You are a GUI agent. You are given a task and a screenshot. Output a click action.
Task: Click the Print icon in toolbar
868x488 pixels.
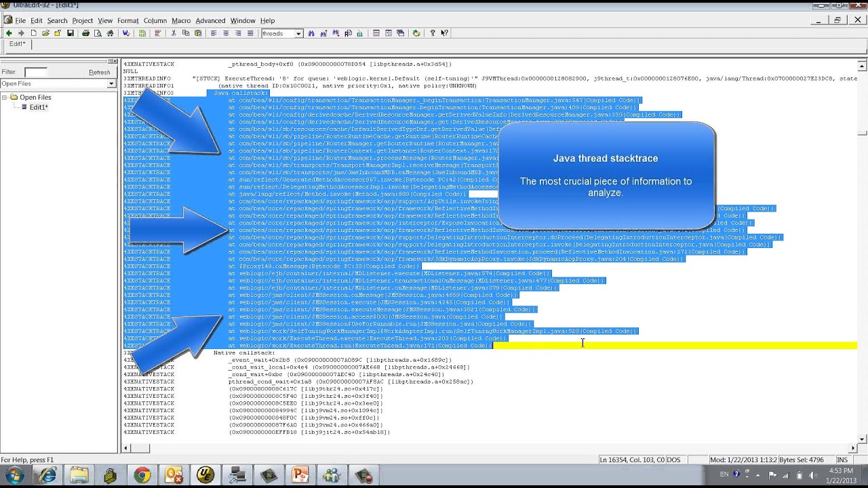click(85, 33)
